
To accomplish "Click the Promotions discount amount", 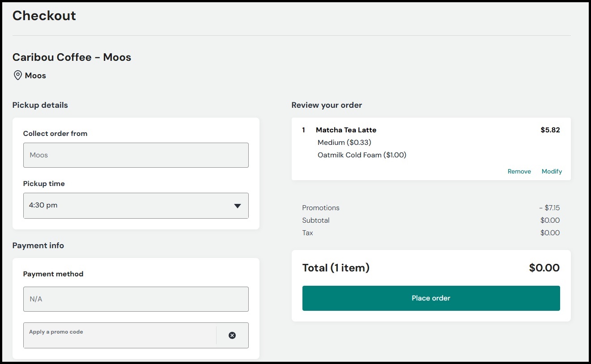I will point(549,208).
